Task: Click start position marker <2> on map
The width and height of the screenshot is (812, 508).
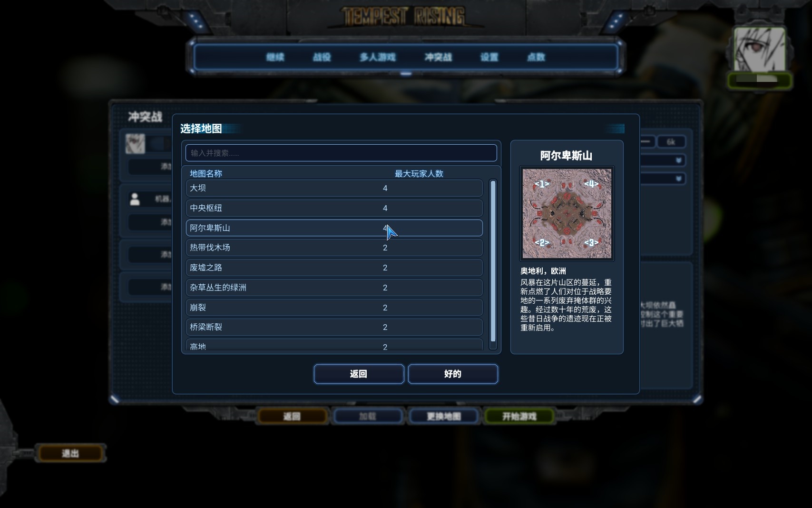Action: pos(542,242)
